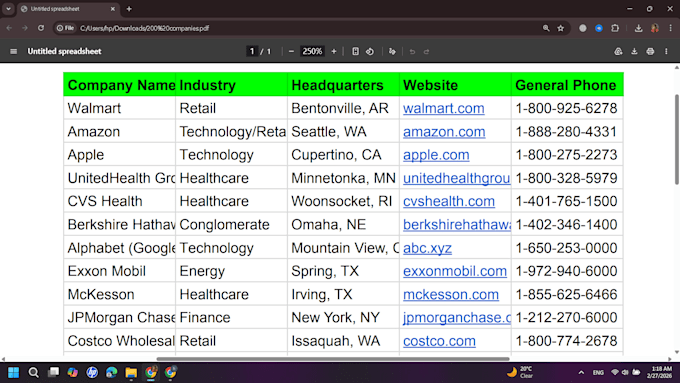Viewport: 680px width, 383px height.
Task: Close the Untitled spreadsheet tab
Action: click(x=113, y=9)
